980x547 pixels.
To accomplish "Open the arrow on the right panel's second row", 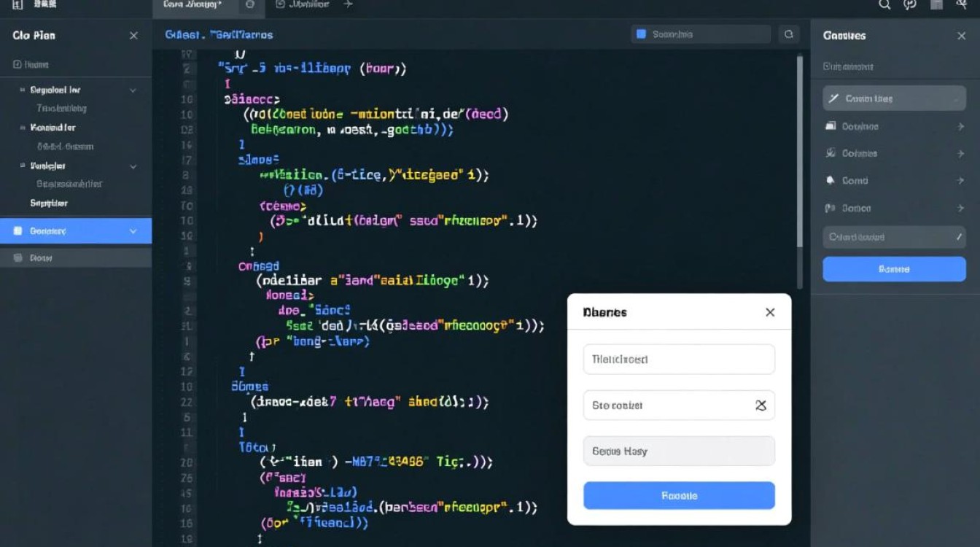I will click(960, 126).
